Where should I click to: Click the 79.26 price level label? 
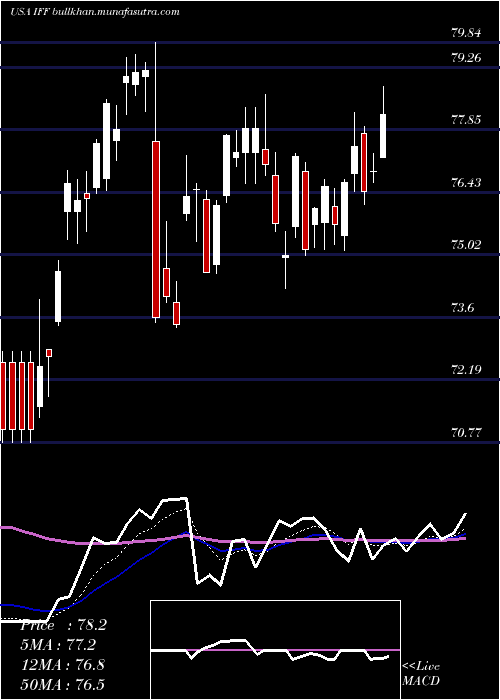(x=466, y=58)
